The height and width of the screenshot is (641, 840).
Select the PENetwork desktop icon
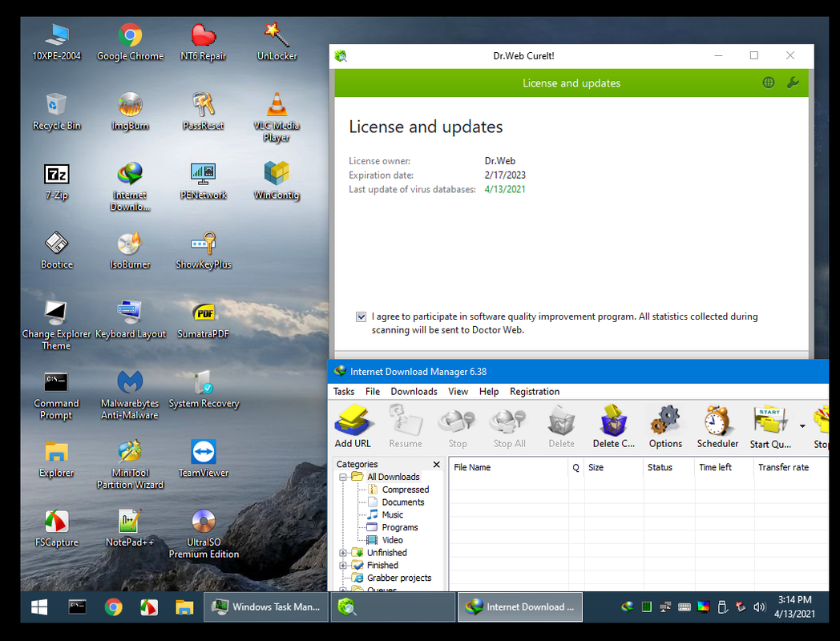tap(203, 181)
